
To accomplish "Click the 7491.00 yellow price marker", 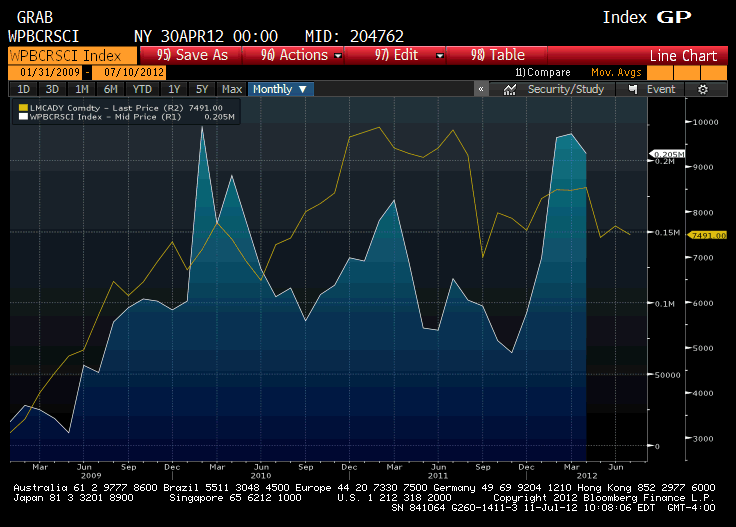I will [707, 235].
